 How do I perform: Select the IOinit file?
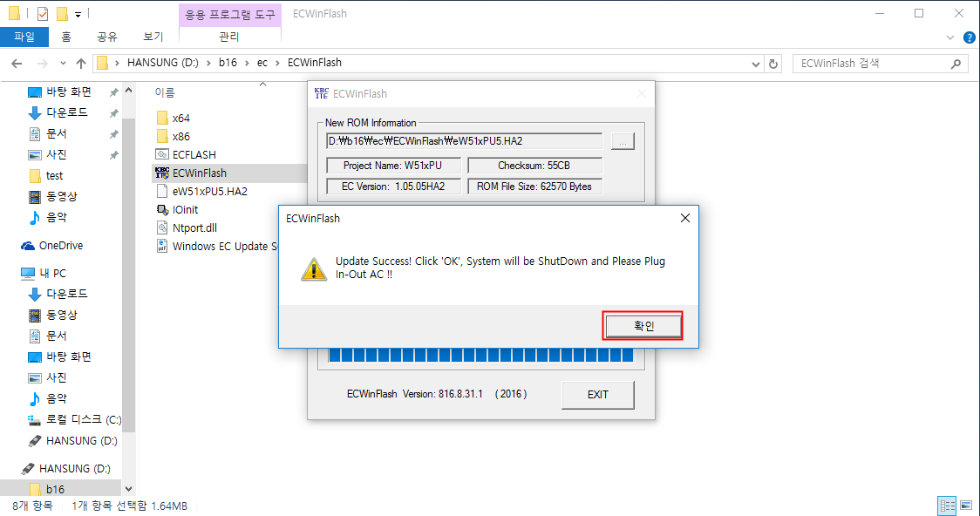pyautogui.click(x=177, y=210)
